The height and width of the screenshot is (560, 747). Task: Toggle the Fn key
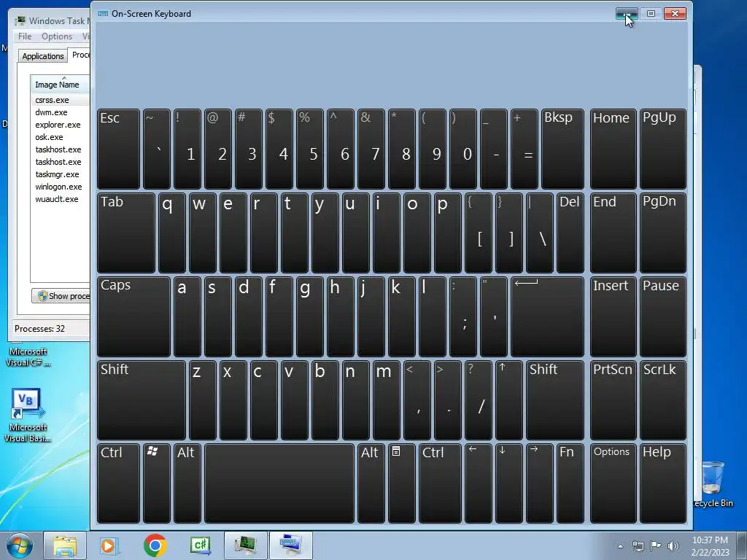point(570,483)
